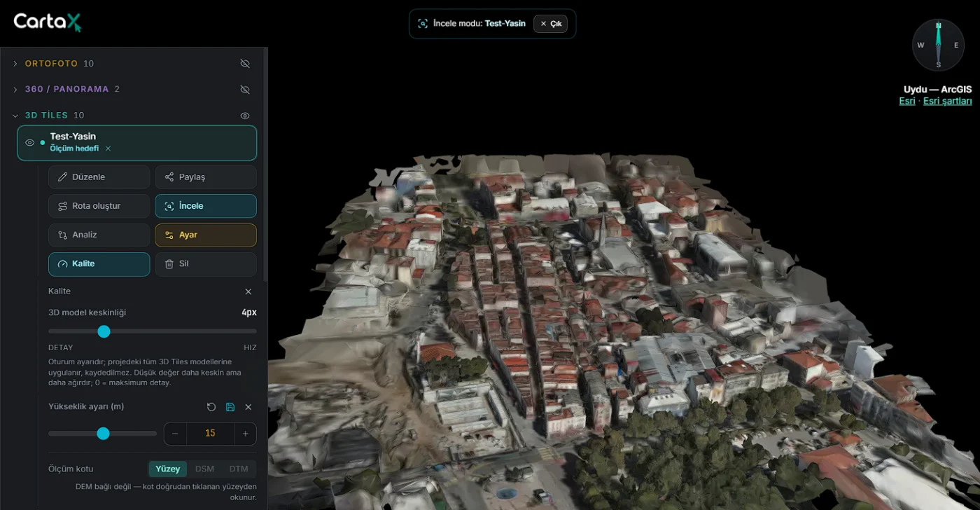Image resolution: width=980 pixels, height=510 pixels.
Task: Select DTM measurement elevation
Action: [239, 469]
